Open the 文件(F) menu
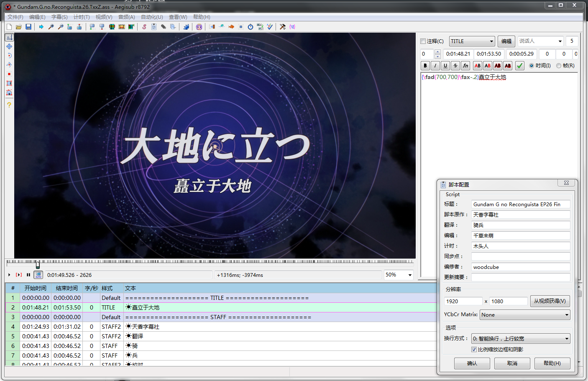 click(15, 17)
